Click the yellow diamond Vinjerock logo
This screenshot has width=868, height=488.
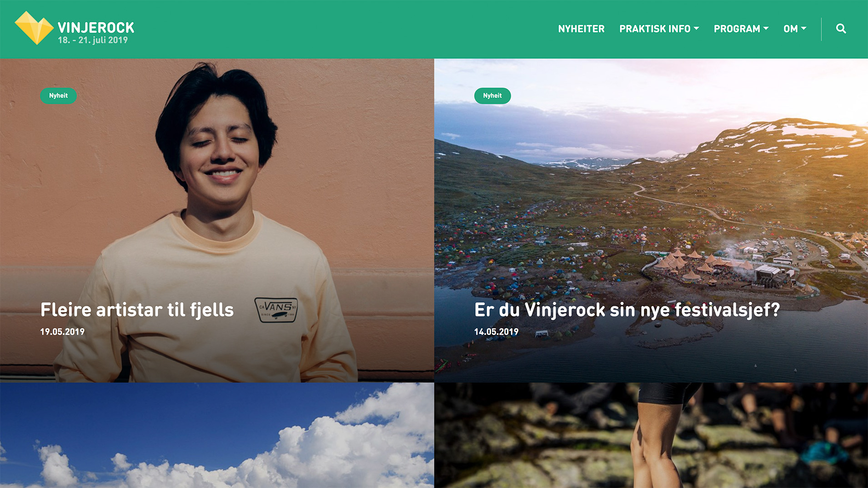click(34, 28)
